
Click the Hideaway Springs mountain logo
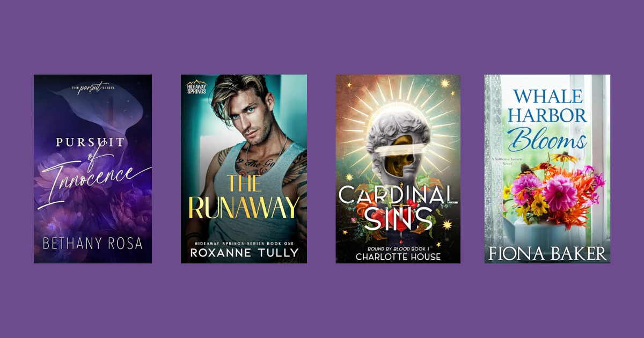pyautogui.click(x=196, y=86)
